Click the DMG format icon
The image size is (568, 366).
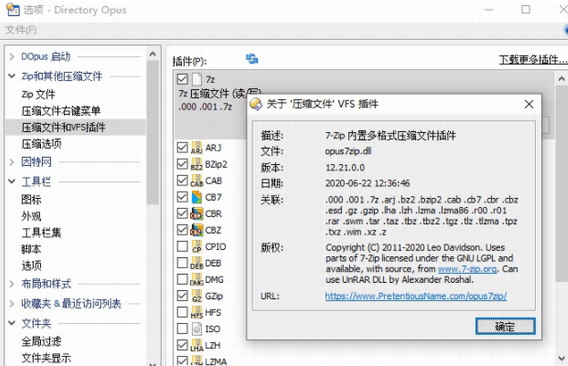[196, 279]
